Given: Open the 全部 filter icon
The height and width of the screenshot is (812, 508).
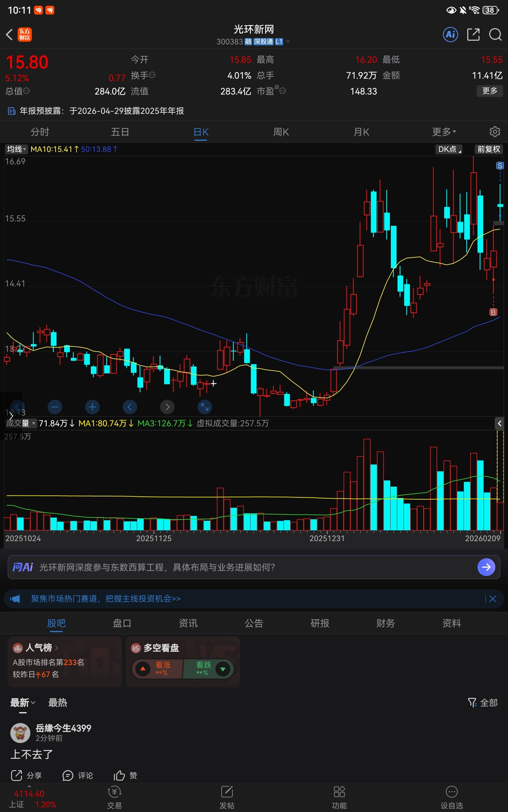Looking at the screenshot, I should tap(483, 702).
